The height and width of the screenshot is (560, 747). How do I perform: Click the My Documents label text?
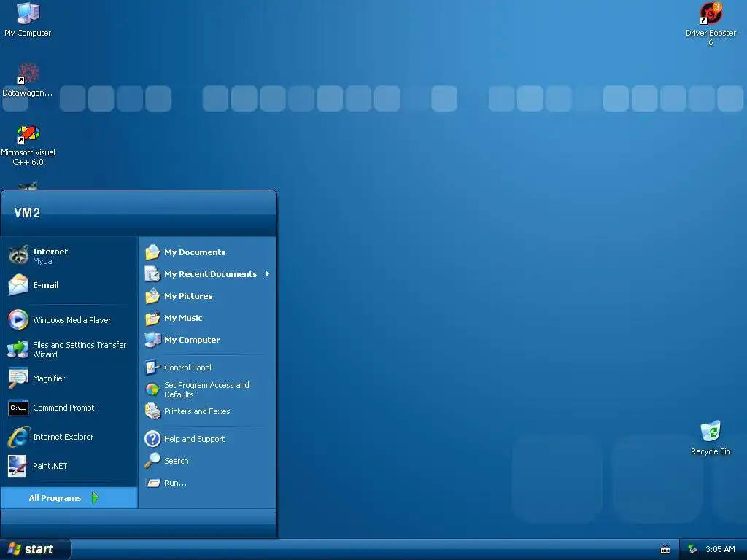pyautogui.click(x=195, y=252)
